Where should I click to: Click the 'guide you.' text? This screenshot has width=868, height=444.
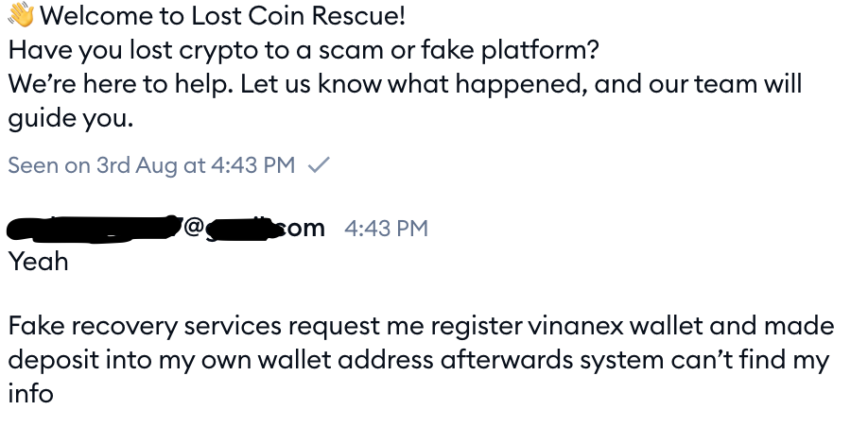click(71, 119)
